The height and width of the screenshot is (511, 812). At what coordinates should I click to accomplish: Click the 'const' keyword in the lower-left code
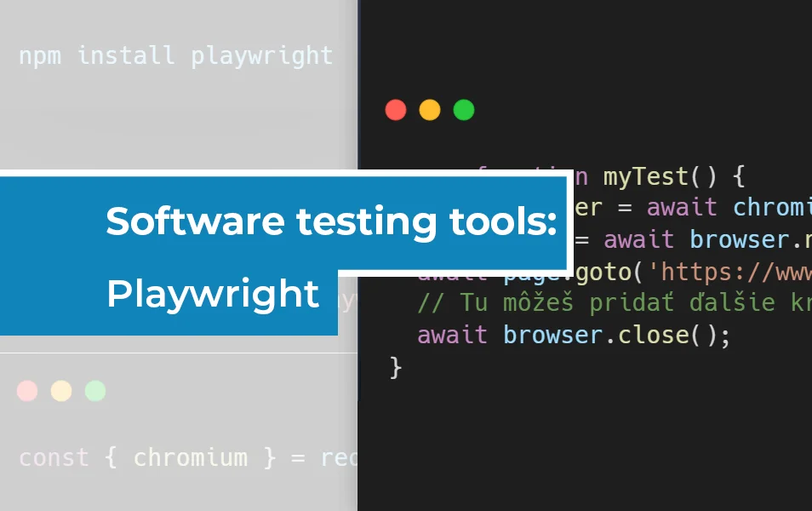53,457
